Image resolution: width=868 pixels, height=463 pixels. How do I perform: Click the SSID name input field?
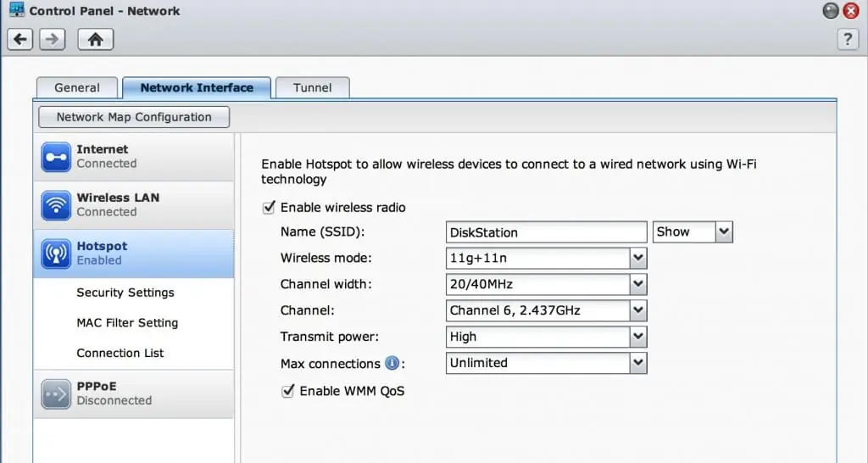pos(546,232)
